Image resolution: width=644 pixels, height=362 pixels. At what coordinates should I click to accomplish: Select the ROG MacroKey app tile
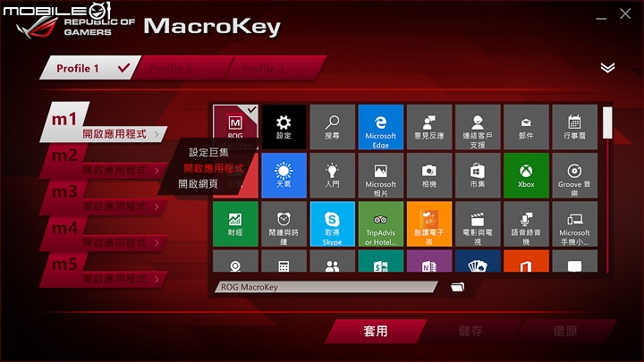click(x=235, y=127)
